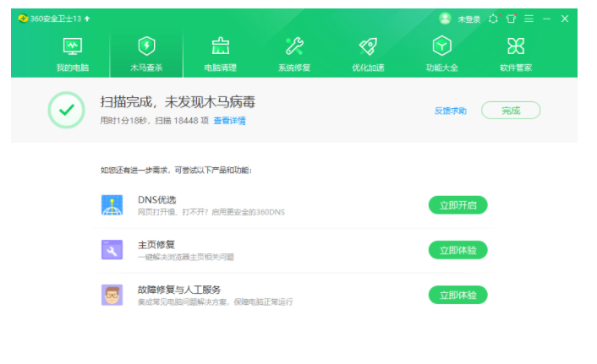The height and width of the screenshot is (364, 597).
Task: Open 优化加速 rocket speedup icon
Action: 368,54
